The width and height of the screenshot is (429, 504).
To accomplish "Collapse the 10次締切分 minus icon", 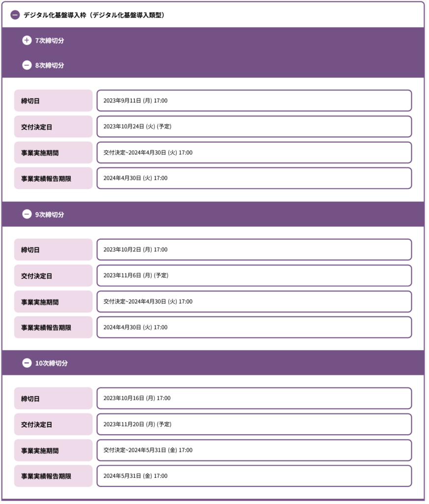I will [27, 363].
